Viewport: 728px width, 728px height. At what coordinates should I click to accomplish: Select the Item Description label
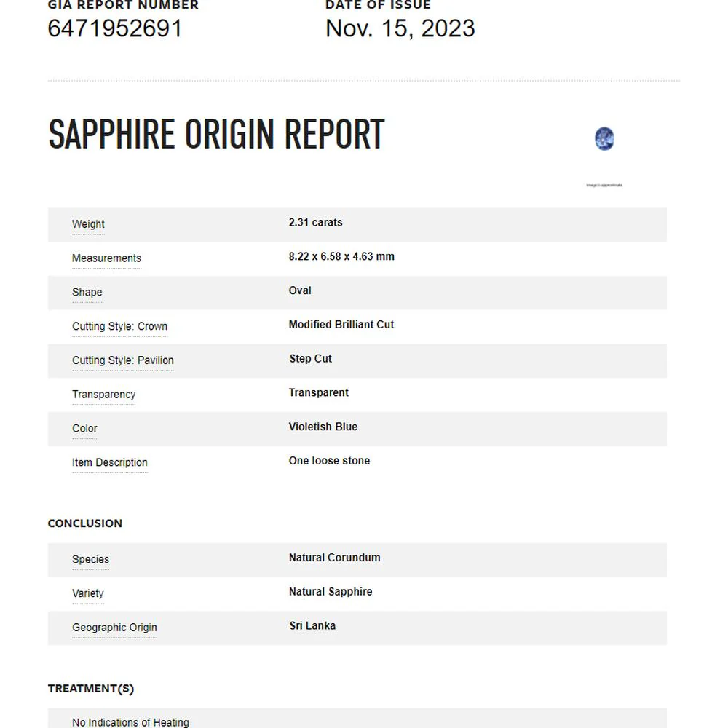point(110,462)
